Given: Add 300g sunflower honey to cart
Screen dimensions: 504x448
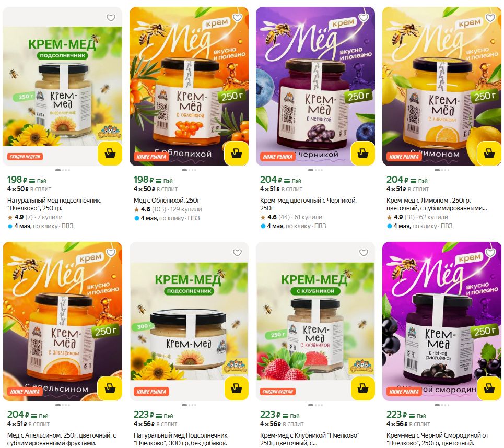Looking at the screenshot, I should click(236, 387).
